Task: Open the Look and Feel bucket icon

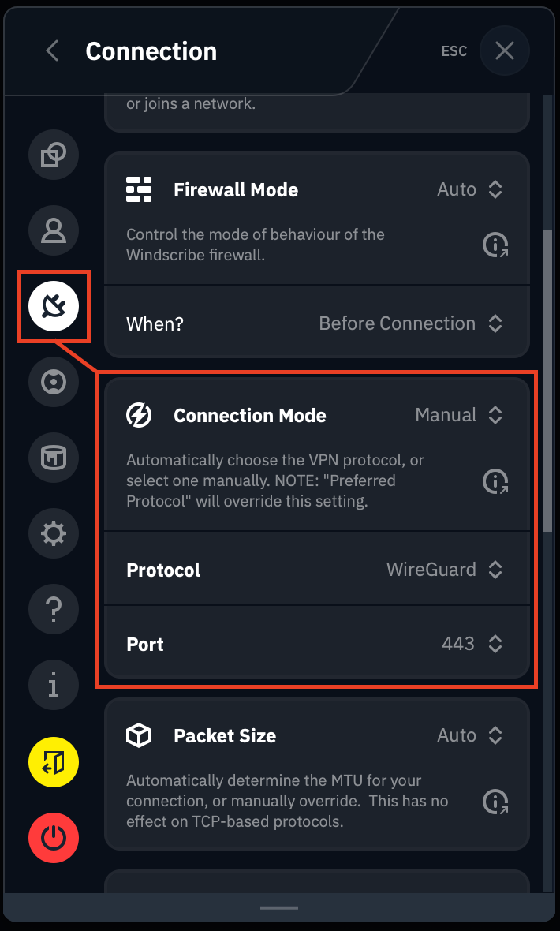Action: 54,458
